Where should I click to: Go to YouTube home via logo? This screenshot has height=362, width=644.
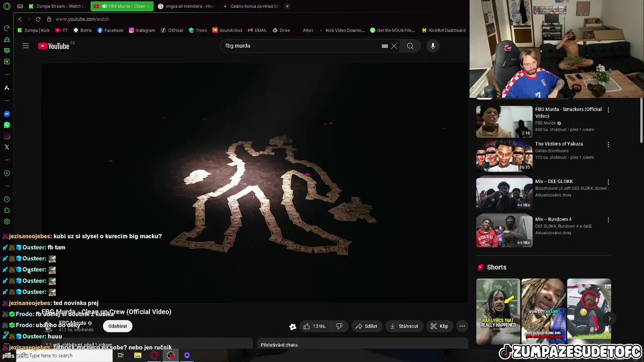tap(54, 46)
